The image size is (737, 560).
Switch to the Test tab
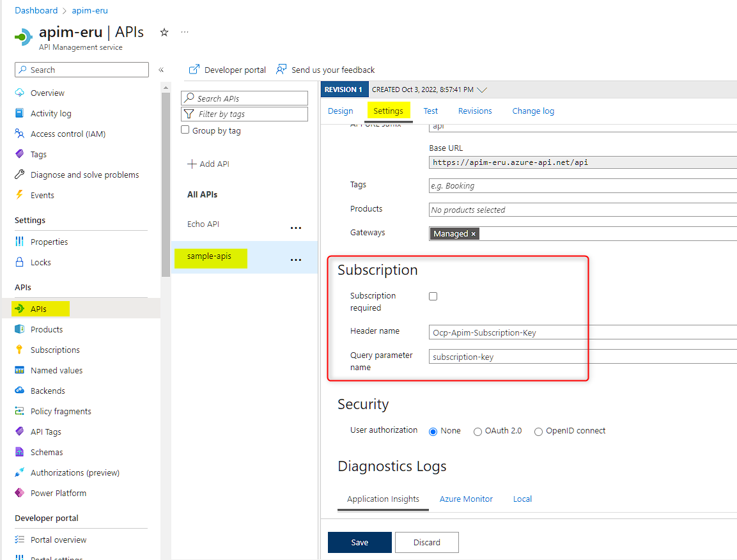pyautogui.click(x=431, y=111)
